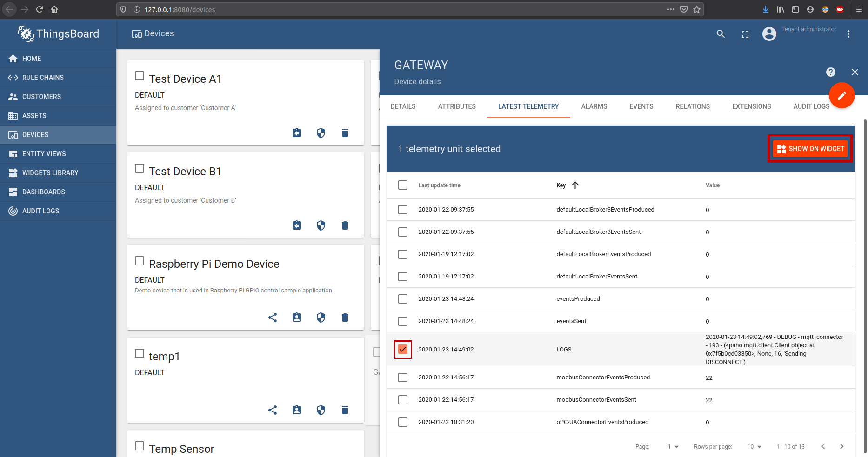The image size is (868, 457).
Task: Open Dashboards in the sidebar
Action: pos(58,192)
